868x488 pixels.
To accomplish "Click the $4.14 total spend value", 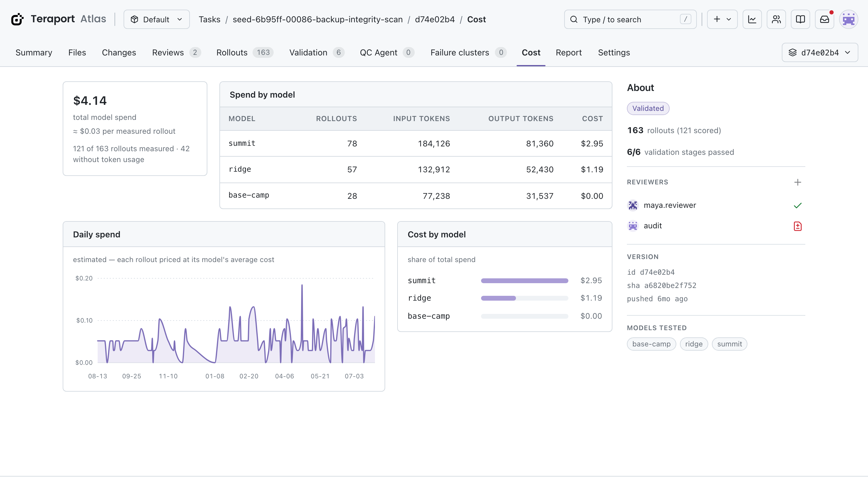I will [90, 101].
